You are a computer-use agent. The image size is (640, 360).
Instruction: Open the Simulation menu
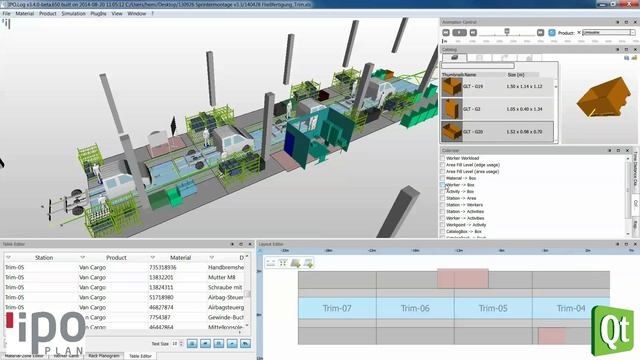pos(73,13)
